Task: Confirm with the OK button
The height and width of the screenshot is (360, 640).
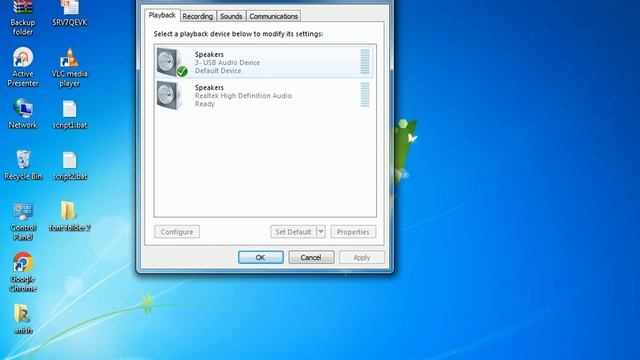Action: click(x=260, y=257)
